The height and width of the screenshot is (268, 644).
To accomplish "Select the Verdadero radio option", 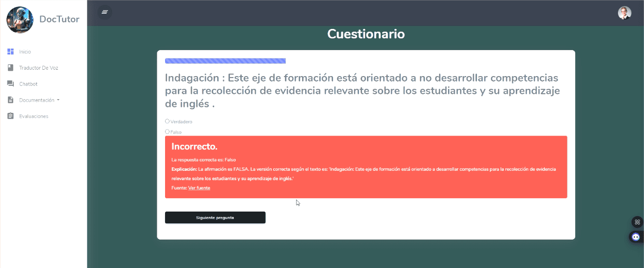I will pos(168,121).
